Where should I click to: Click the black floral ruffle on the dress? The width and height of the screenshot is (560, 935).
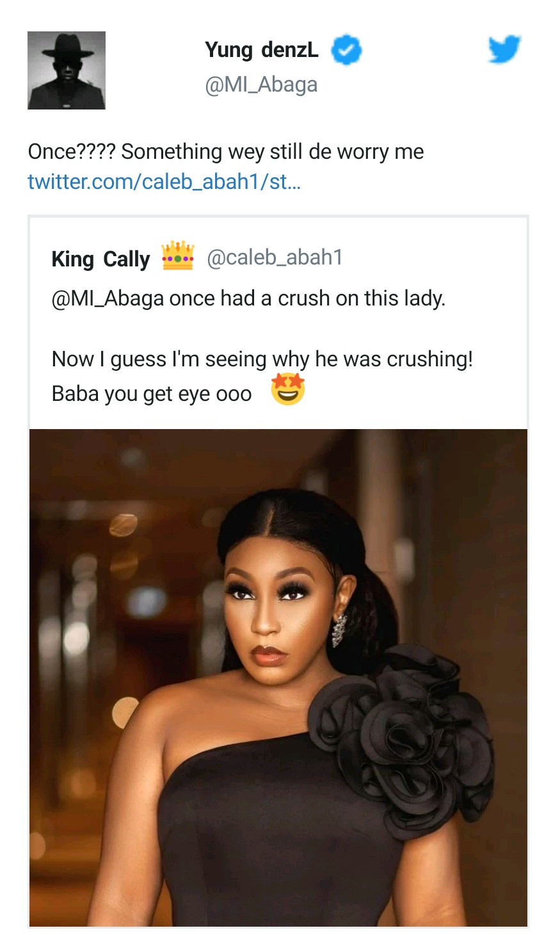403,736
